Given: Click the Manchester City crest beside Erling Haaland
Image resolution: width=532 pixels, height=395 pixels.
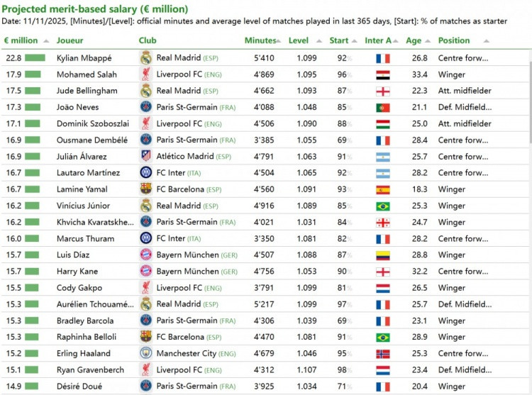Looking at the screenshot, I should click(x=146, y=353).
